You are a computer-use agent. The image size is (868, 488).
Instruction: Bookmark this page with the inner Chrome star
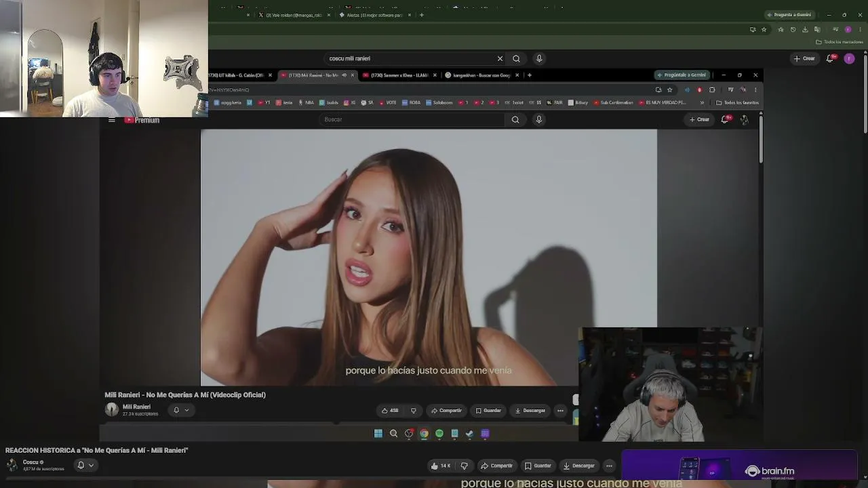[x=669, y=89]
